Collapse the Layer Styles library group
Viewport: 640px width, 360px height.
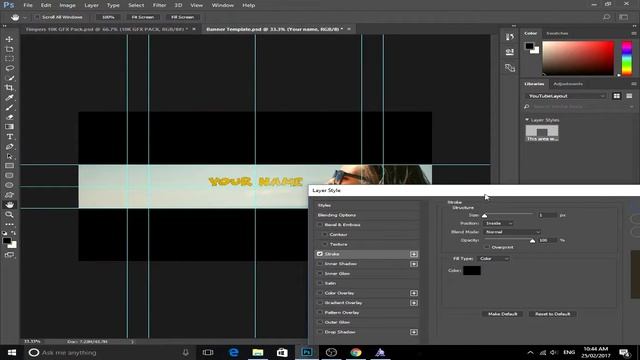click(x=527, y=120)
